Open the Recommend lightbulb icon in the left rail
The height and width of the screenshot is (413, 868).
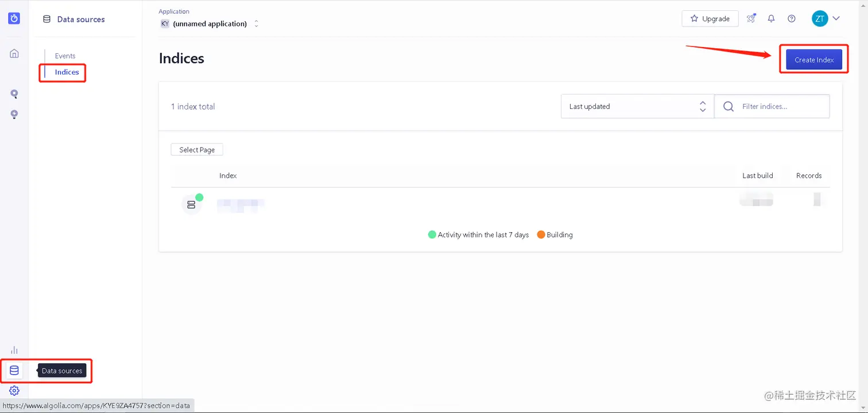pyautogui.click(x=14, y=114)
